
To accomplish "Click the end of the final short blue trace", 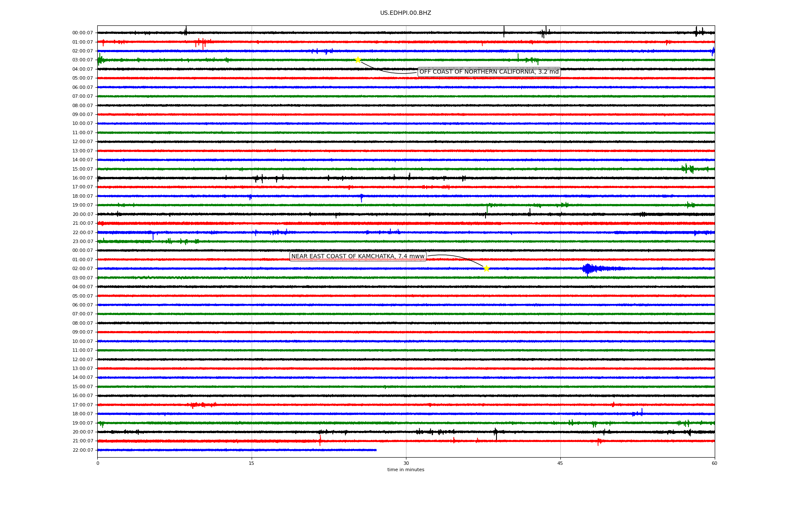I will pyautogui.click(x=376, y=450).
